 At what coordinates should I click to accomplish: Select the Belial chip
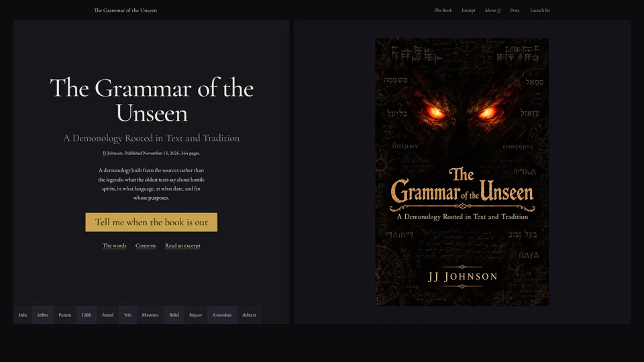(174, 315)
